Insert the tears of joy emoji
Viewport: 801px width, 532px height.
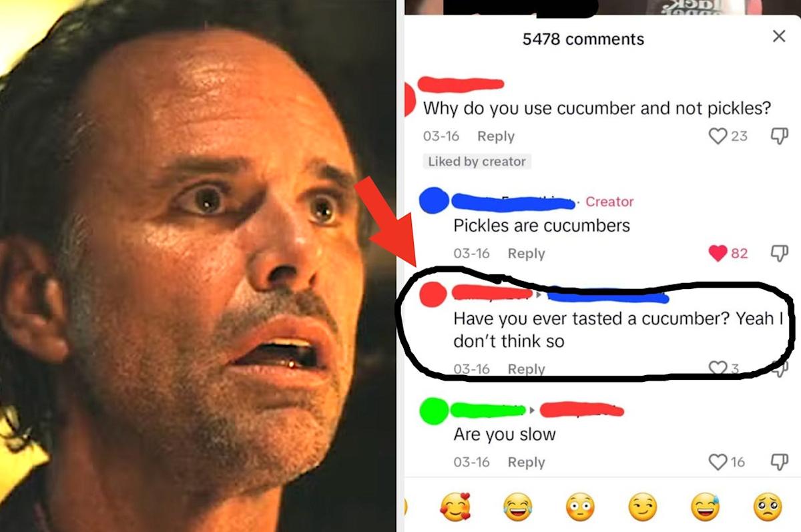(517, 508)
